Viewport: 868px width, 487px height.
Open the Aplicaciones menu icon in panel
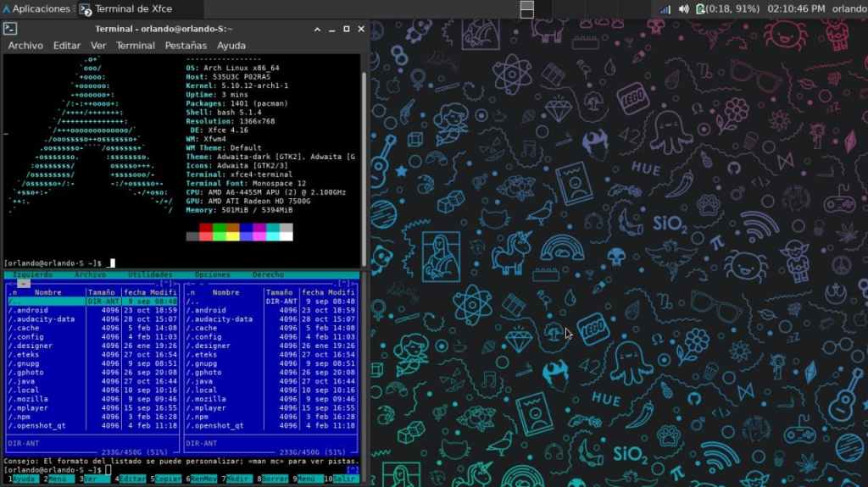tap(6, 9)
